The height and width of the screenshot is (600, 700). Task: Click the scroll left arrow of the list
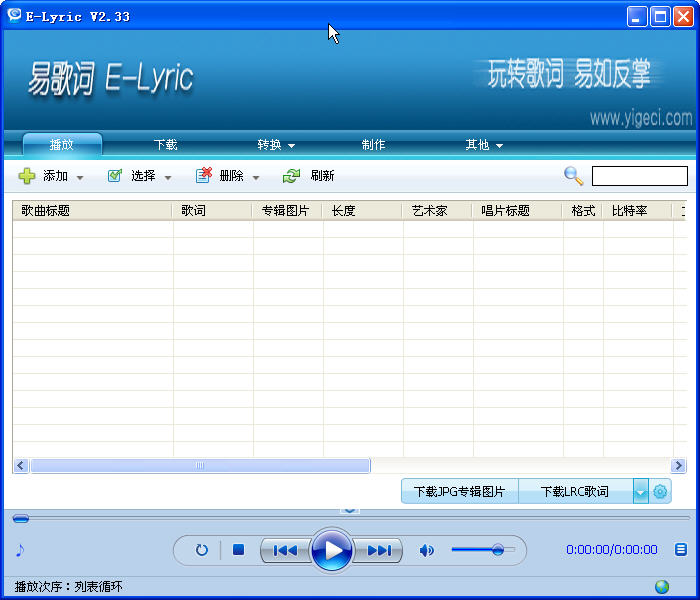click(21, 466)
